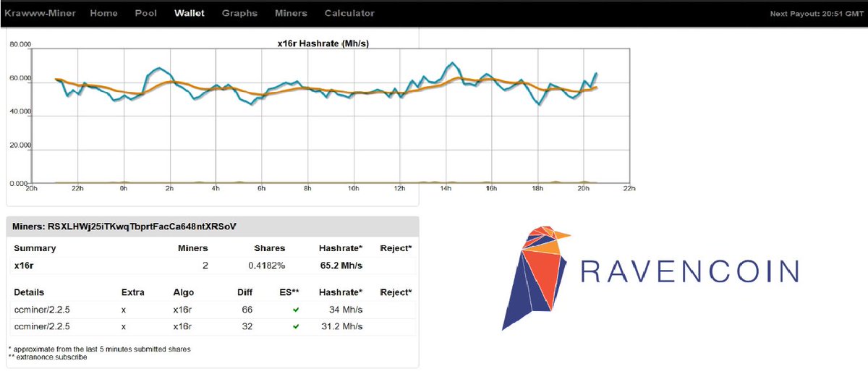Image resolution: width=868 pixels, height=390 pixels.
Task: Click the Algo column header
Action: coord(183,292)
